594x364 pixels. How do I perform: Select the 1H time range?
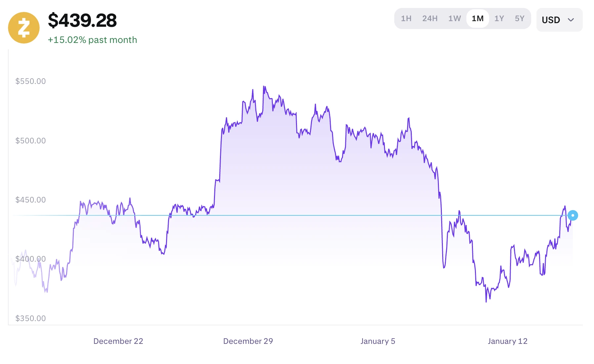coord(406,18)
